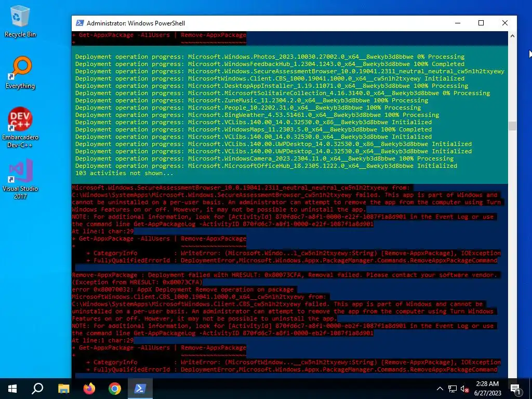Click the muted volume tray icon

point(464,389)
